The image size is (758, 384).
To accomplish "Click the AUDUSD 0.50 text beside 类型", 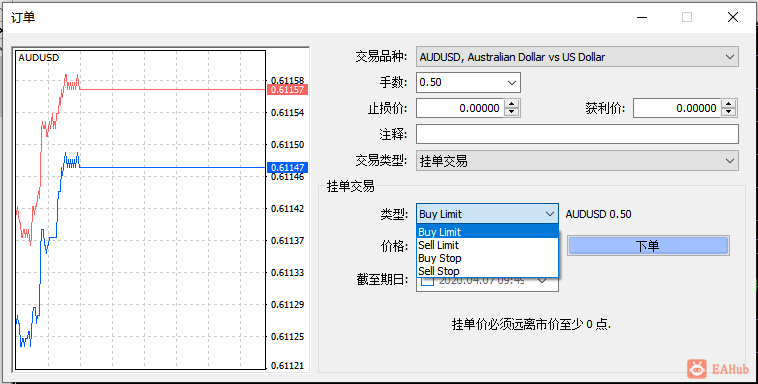I will [x=598, y=214].
